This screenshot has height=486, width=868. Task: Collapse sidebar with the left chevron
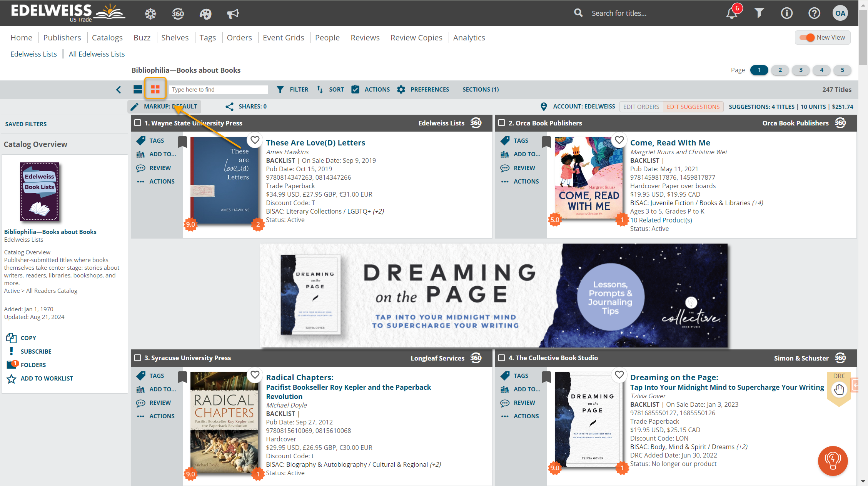119,90
